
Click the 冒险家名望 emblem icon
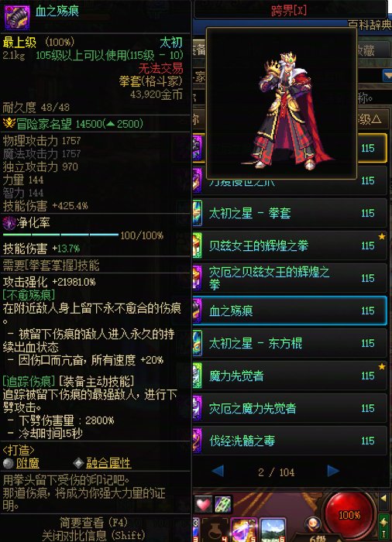point(9,123)
